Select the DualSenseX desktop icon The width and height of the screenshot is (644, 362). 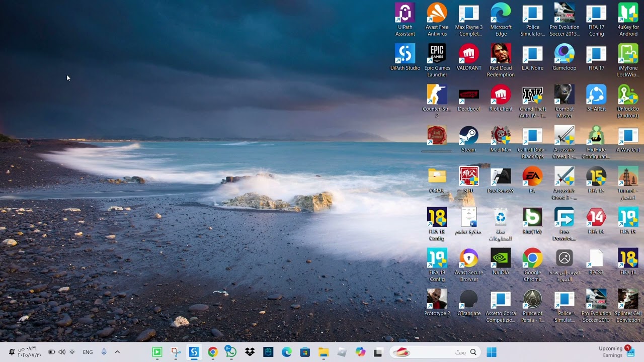click(501, 180)
